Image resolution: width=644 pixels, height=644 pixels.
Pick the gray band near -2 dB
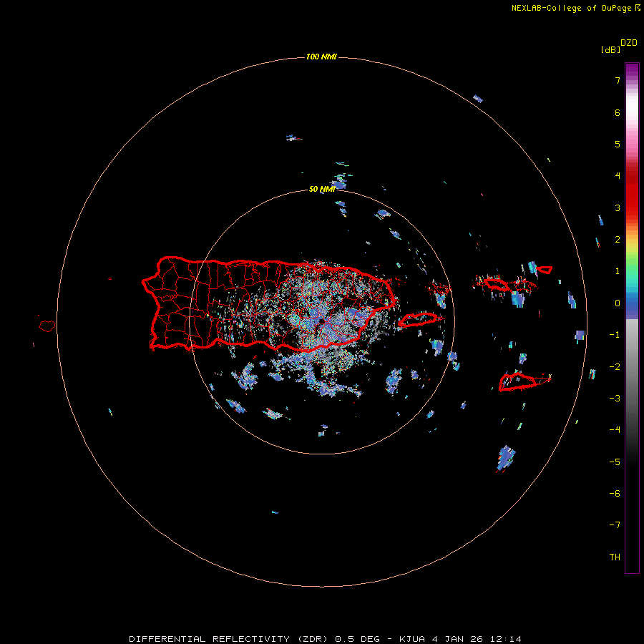coord(632,366)
